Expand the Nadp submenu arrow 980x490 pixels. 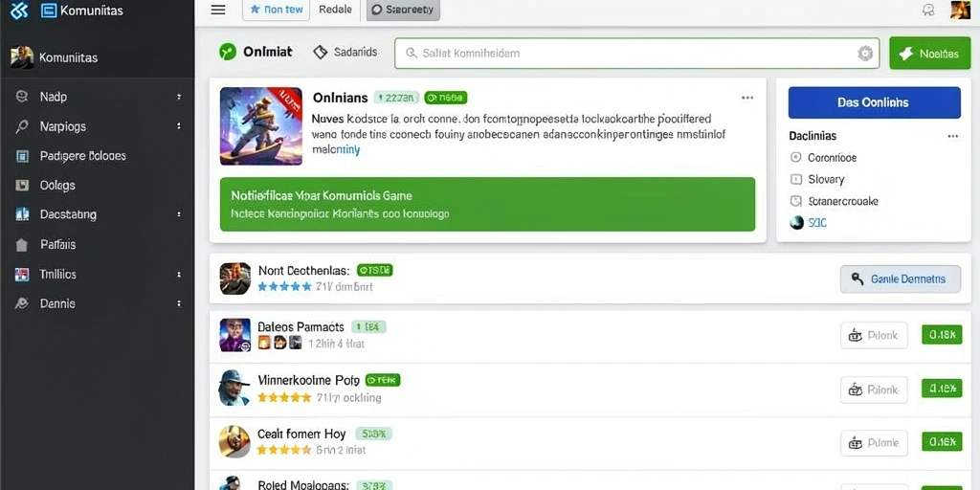pyautogui.click(x=179, y=97)
